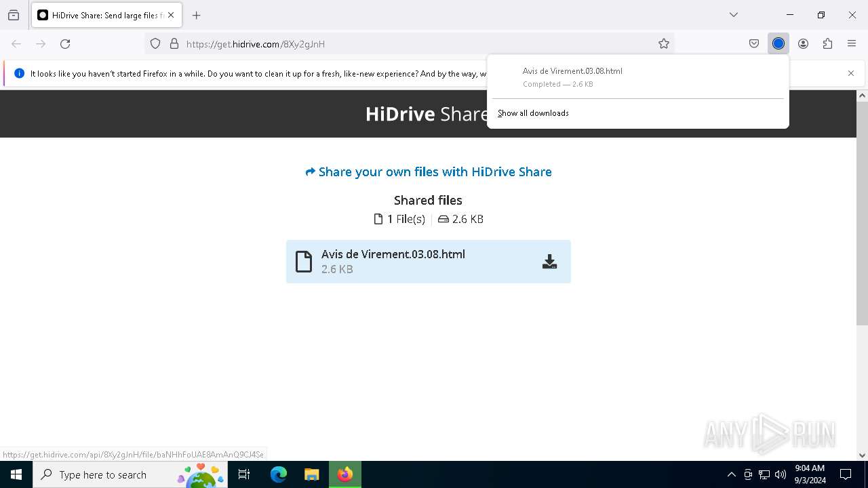Open Firefox application hamburger menu

[x=852, y=44]
